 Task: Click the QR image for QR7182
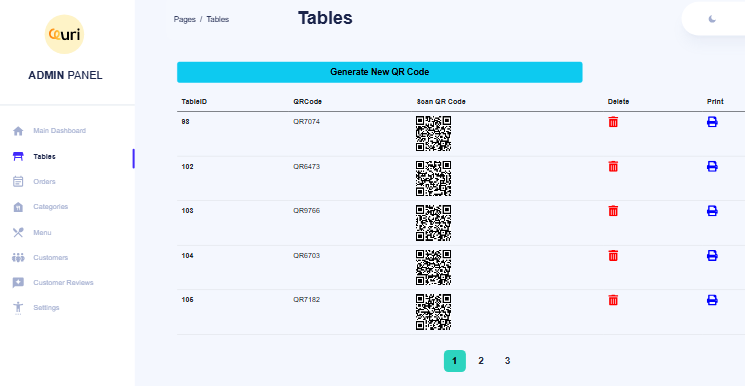click(433, 312)
